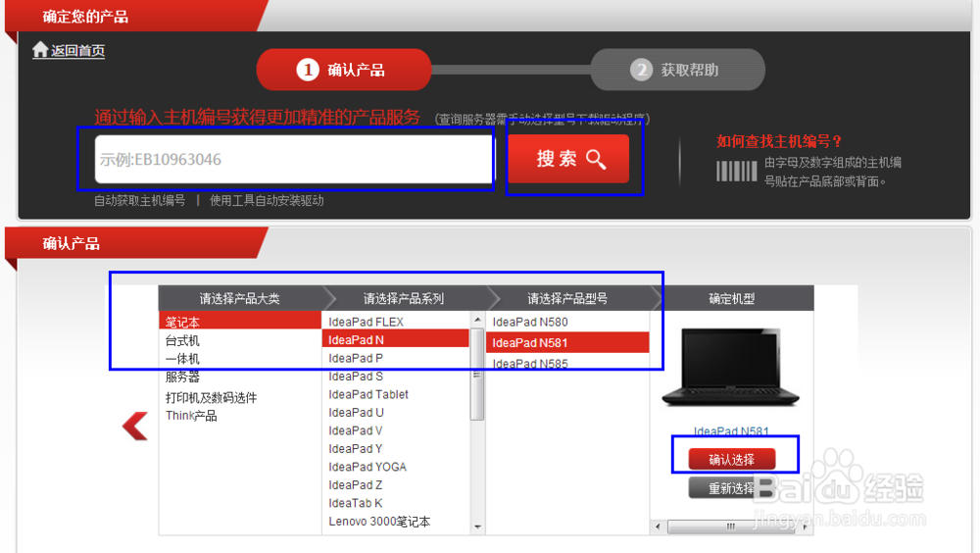Select step 1 确认产品
The width and height of the screenshot is (980, 553).
coord(344,70)
